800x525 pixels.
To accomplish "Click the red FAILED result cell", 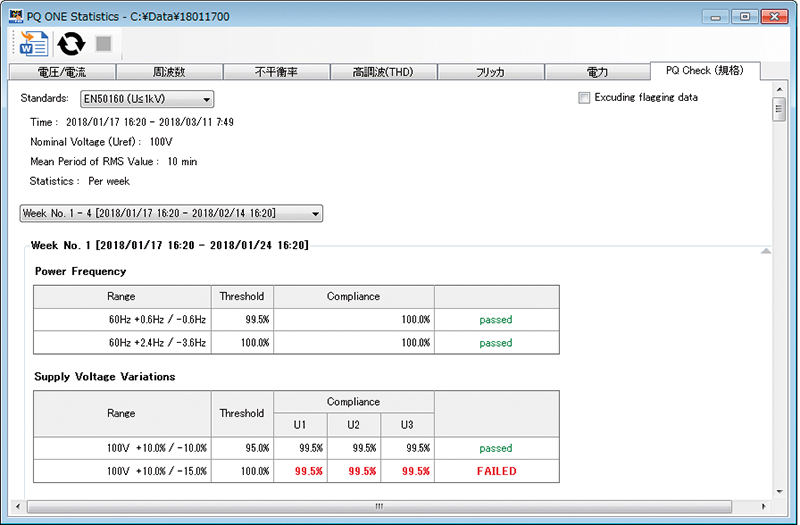I will pyautogui.click(x=496, y=471).
